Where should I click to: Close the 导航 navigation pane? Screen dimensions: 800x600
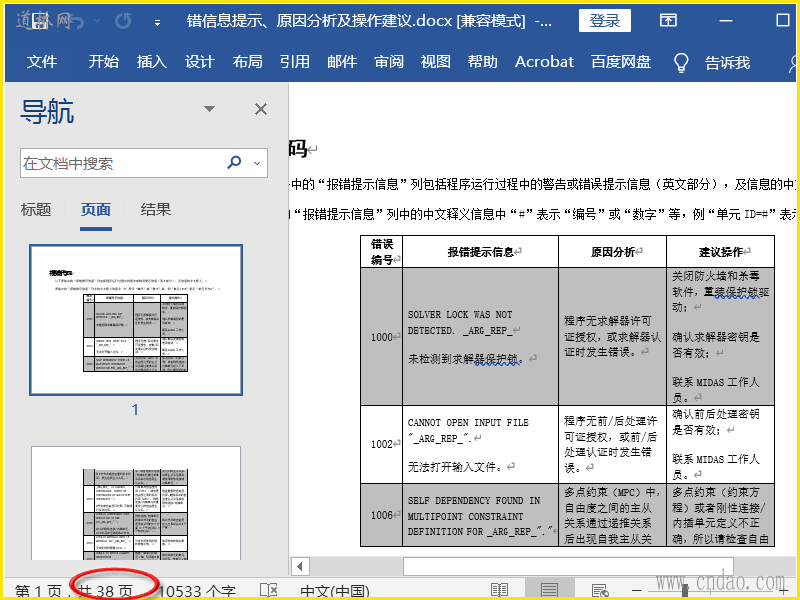pyautogui.click(x=261, y=109)
